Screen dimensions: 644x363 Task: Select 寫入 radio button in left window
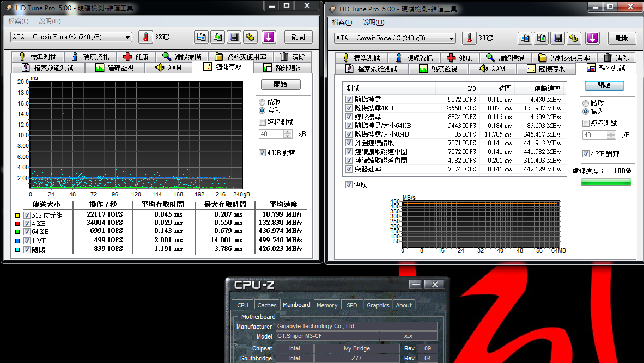pos(262,110)
